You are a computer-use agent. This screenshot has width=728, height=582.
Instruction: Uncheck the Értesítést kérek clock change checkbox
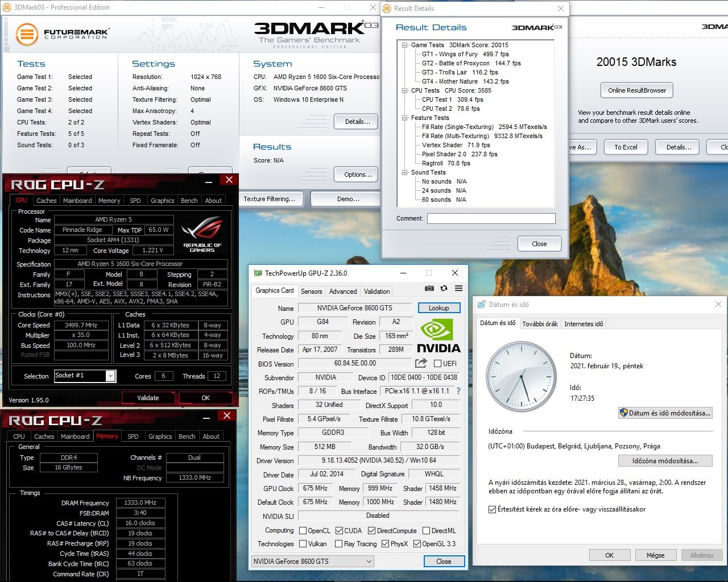point(492,509)
